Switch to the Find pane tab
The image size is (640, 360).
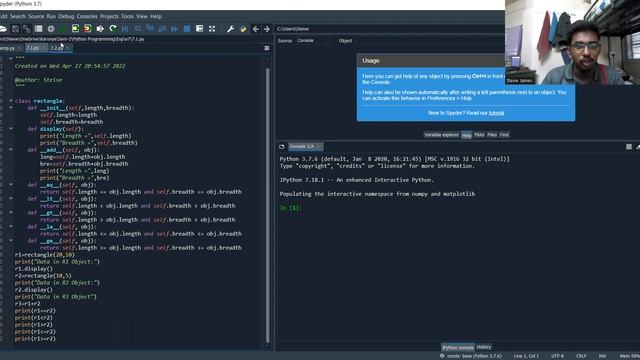[x=504, y=135]
